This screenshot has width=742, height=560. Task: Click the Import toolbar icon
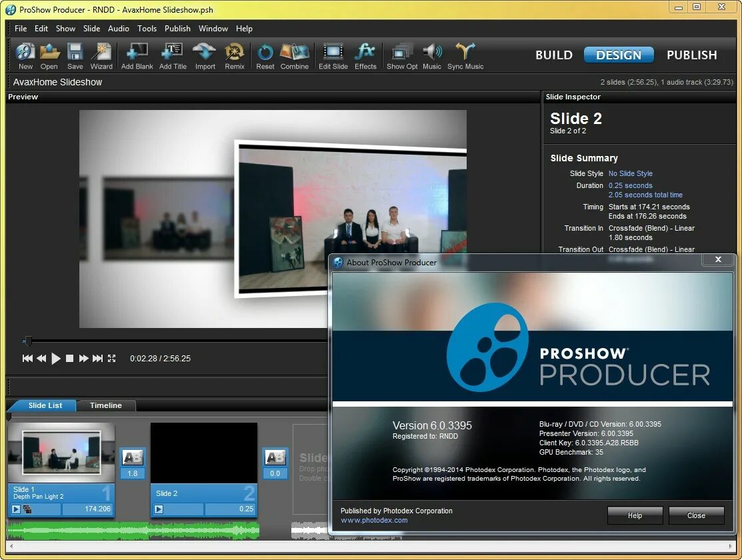(205, 56)
